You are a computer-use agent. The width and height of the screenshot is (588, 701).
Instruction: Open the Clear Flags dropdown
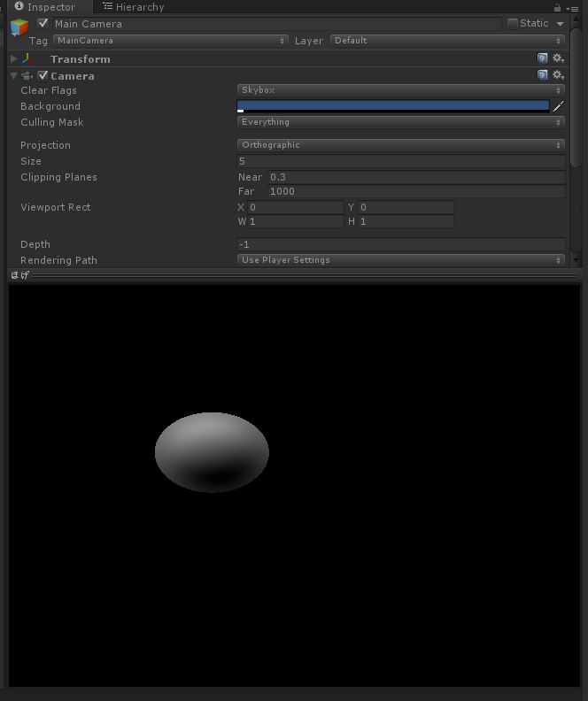pos(400,90)
